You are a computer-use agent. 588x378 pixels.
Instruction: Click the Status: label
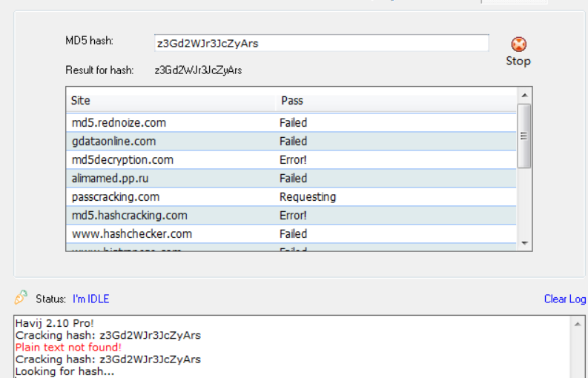[50, 299]
